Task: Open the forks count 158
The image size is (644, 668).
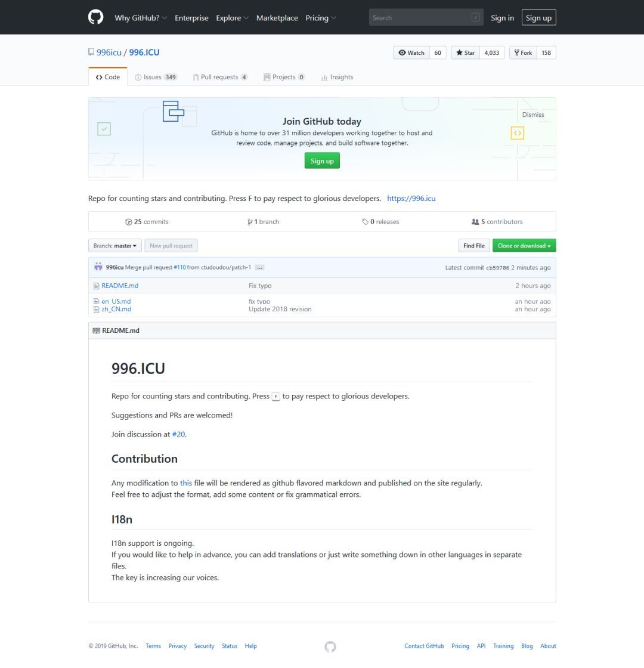Action: (x=546, y=53)
